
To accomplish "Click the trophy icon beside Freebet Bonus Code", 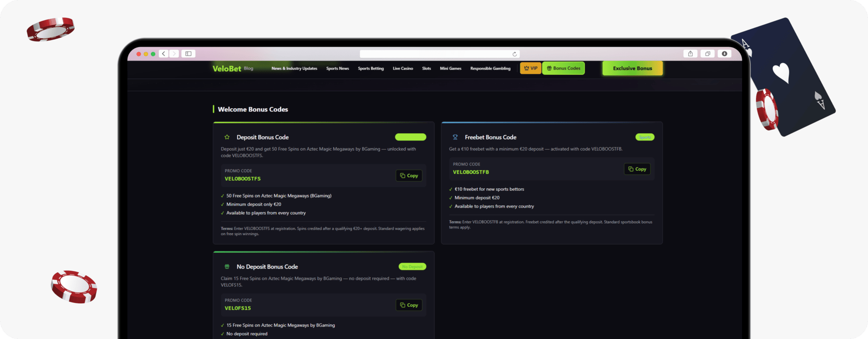I will point(455,137).
